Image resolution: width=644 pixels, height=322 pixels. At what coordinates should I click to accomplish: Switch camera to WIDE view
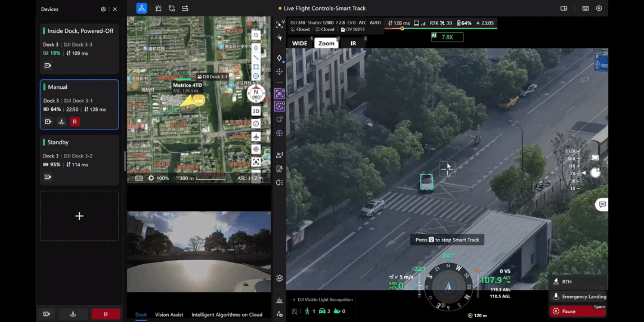[299, 43]
